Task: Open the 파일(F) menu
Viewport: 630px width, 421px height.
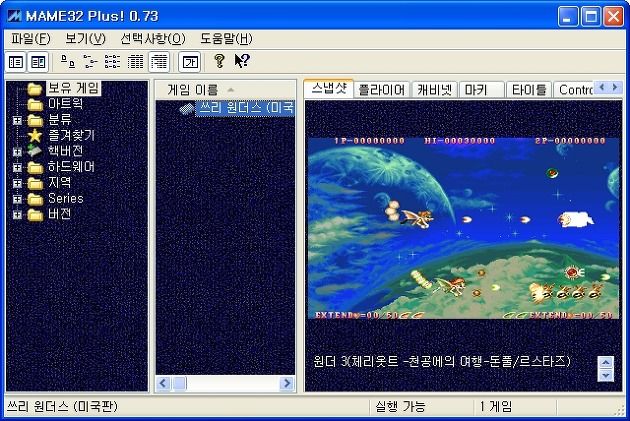Action: pyautogui.click(x=31, y=39)
